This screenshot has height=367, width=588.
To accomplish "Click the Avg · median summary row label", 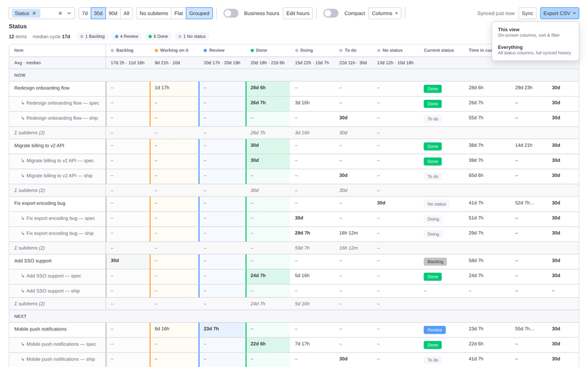I will [x=27, y=63].
